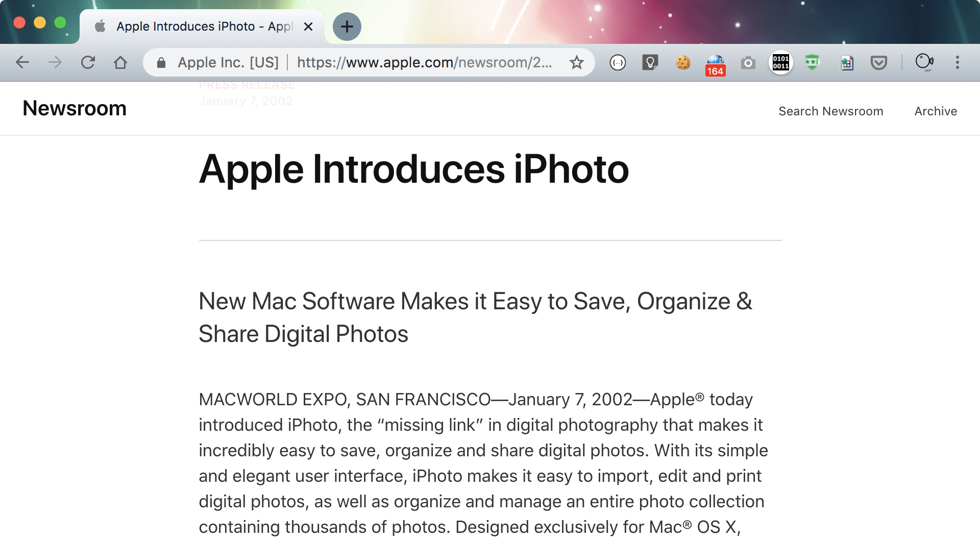Open the binary 0101 extension icon
Viewport: 980px width, 540px height.
(x=781, y=62)
